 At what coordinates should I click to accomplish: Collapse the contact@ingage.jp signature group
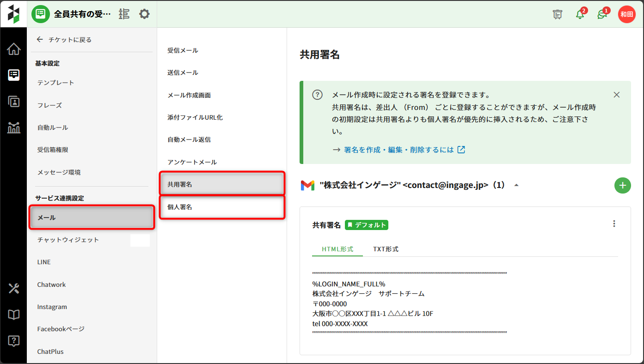point(516,185)
